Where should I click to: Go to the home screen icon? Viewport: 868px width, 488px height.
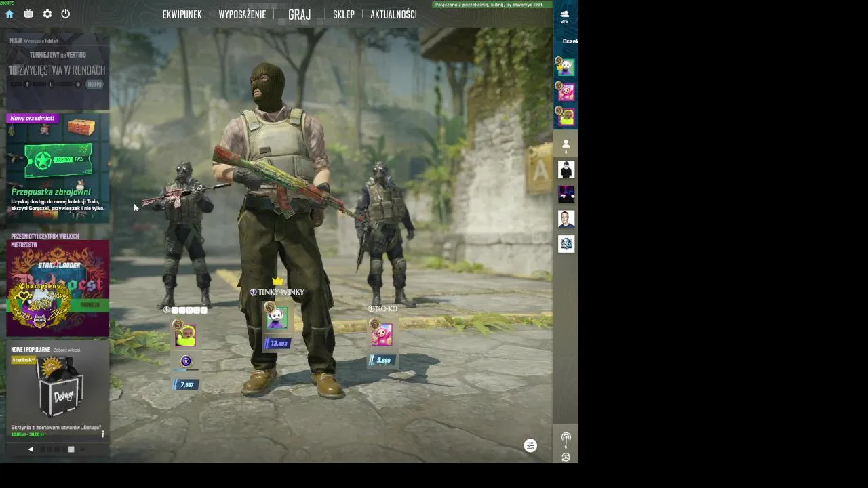(x=9, y=14)
